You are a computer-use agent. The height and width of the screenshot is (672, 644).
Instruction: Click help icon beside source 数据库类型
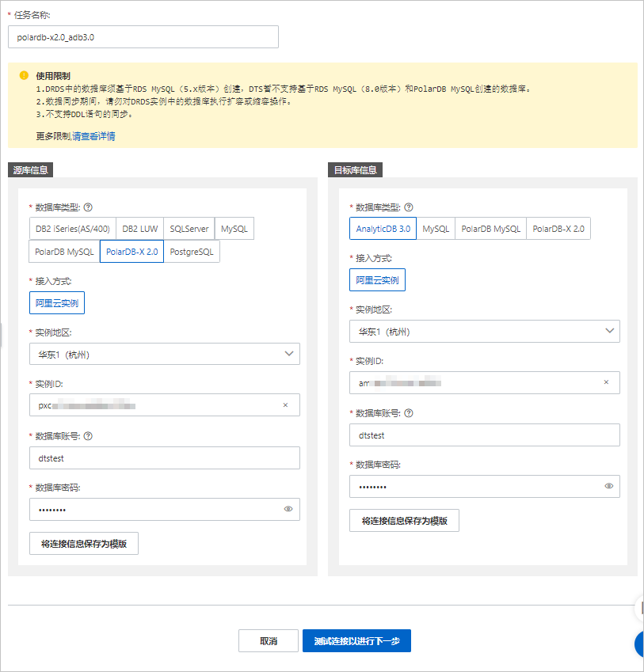coord(88,207)
